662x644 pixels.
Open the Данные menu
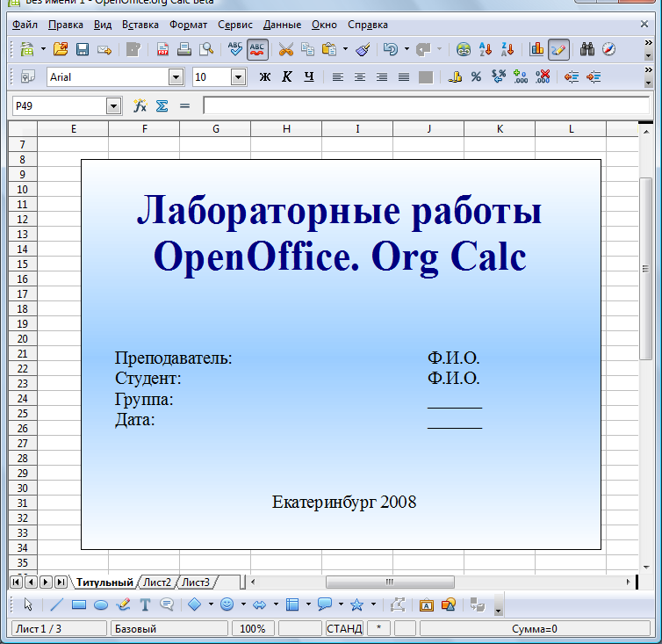[282, 25]
